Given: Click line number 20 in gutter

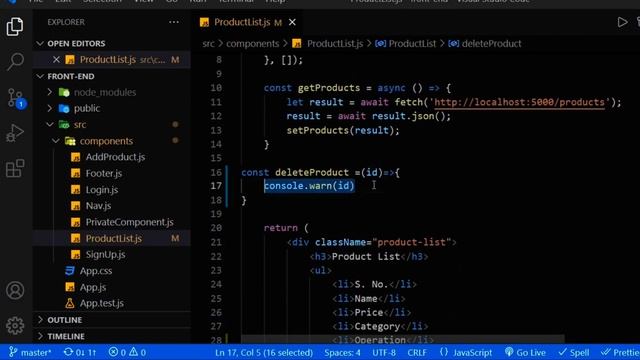Looking at the screenshot, I should click(x=216, y=228).
